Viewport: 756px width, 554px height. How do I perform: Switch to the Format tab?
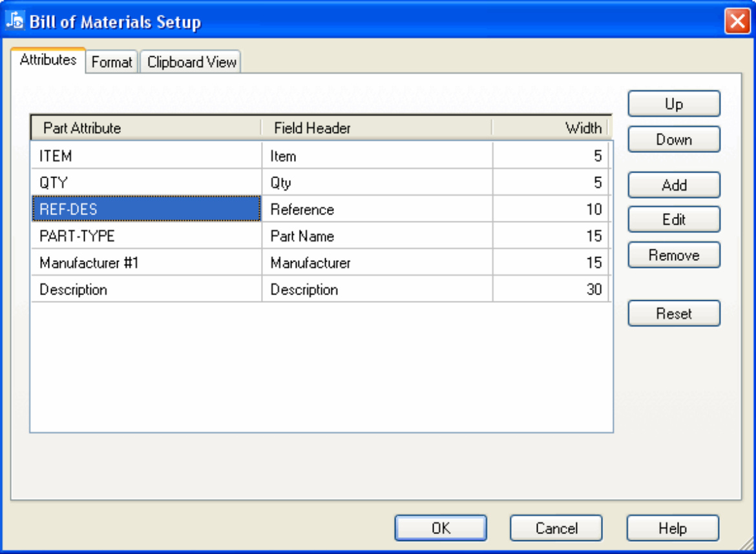click(x=112, y=62)
